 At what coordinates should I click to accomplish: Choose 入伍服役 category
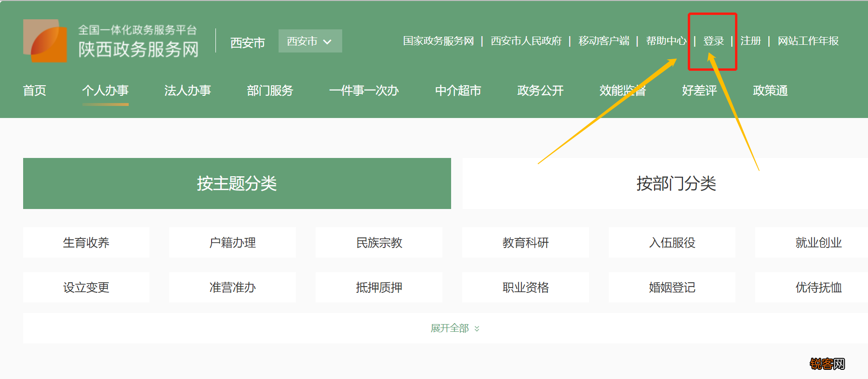pos(672,243)
